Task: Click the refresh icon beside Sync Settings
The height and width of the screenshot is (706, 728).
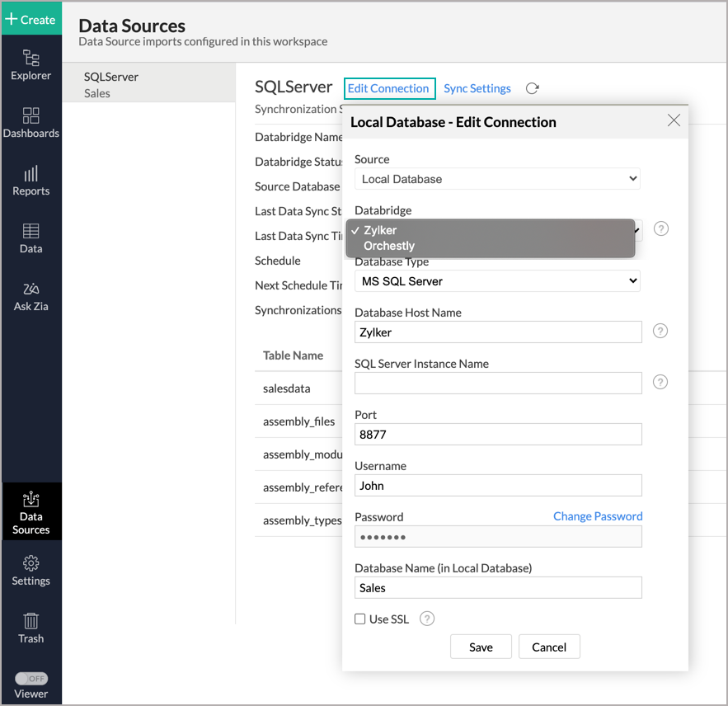Action: (x=533, y=88)
